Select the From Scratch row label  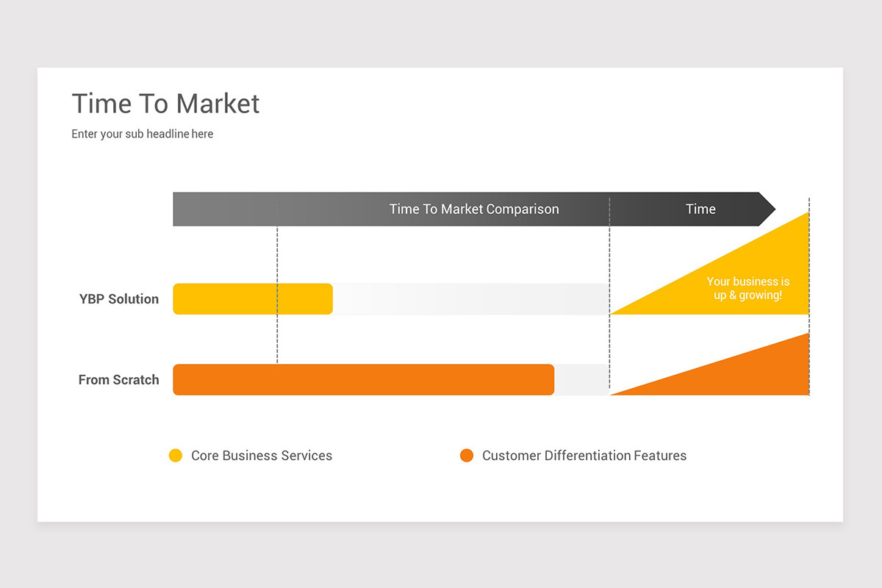119,380
